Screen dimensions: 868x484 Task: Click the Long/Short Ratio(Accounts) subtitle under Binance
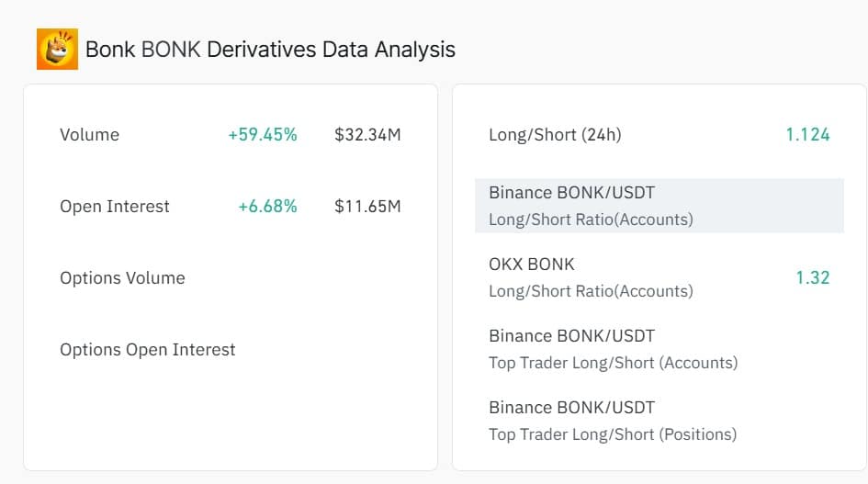coord(591,219)
